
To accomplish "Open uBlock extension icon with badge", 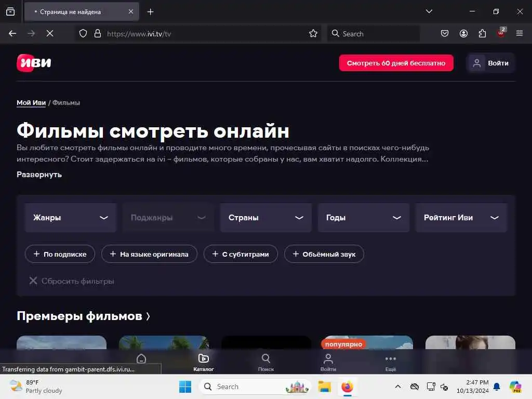I will 501,33.
